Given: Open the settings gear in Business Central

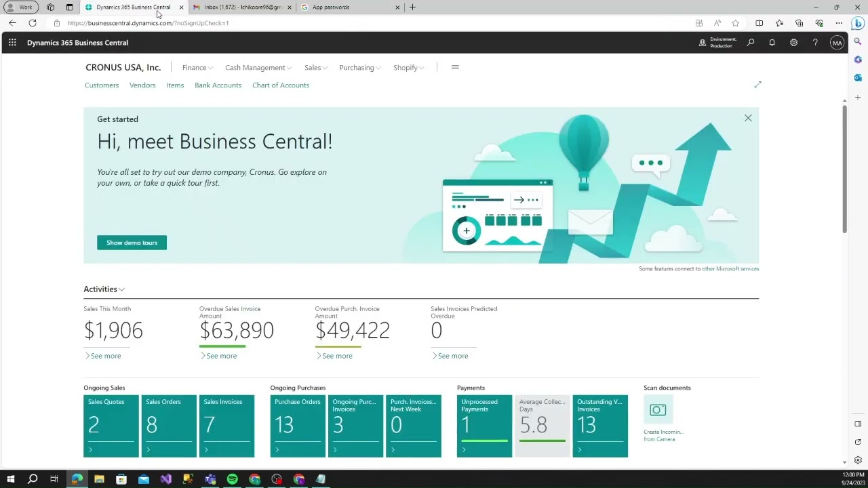Looking at the screenshot, I should click(x=793, y=43).
